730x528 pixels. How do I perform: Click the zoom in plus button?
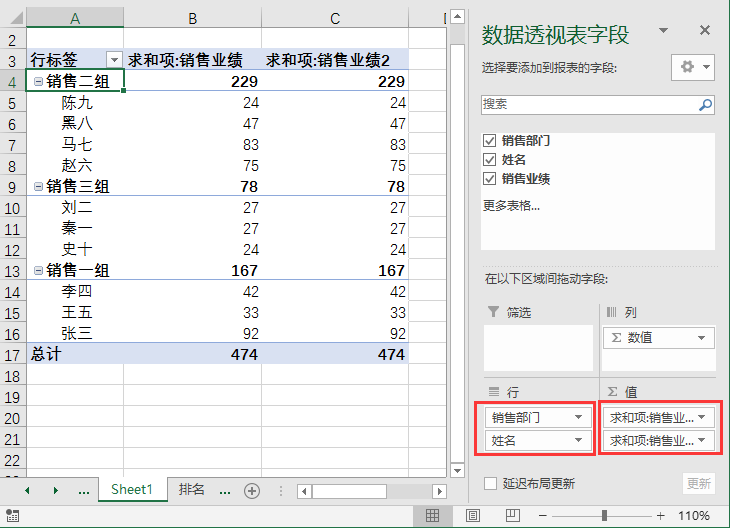click(x=661, y=515)
